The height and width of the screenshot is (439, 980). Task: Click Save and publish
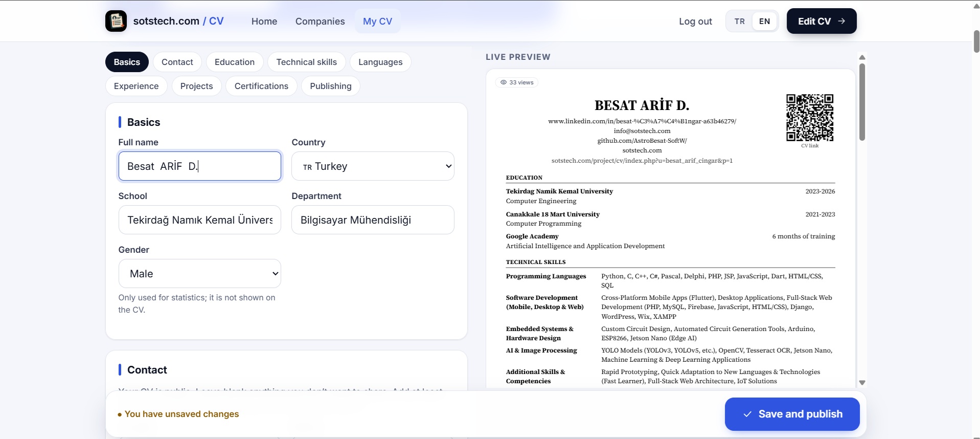tap(792, 414)
